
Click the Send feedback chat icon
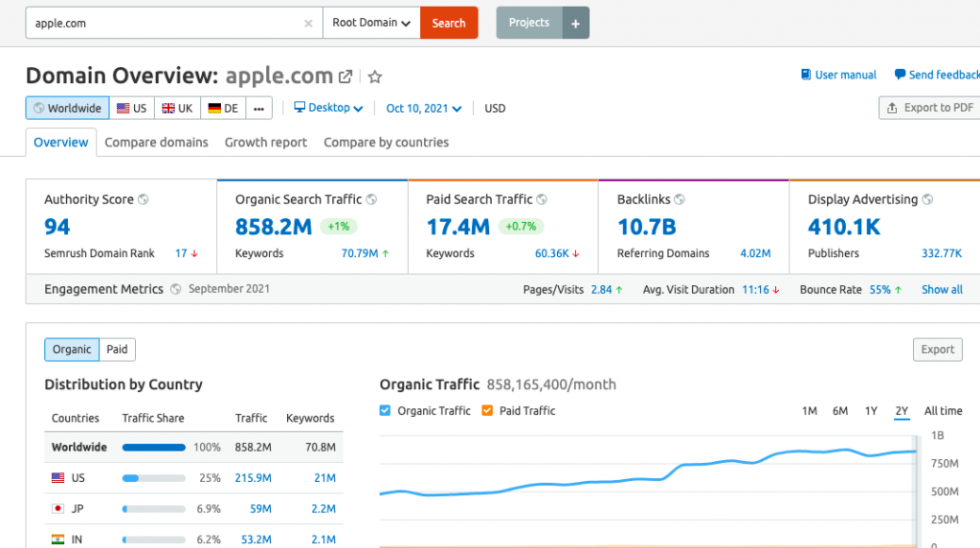(900, 75)
